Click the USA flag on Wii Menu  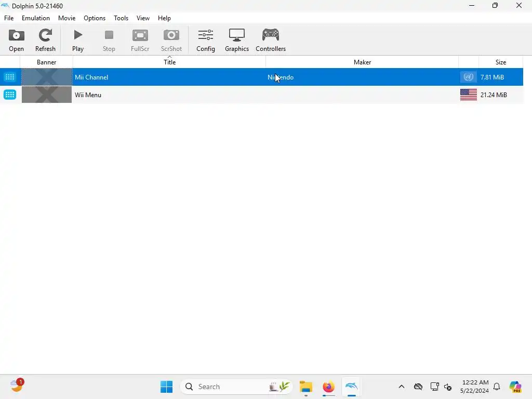pyautogui.click(x=469, y=95)
